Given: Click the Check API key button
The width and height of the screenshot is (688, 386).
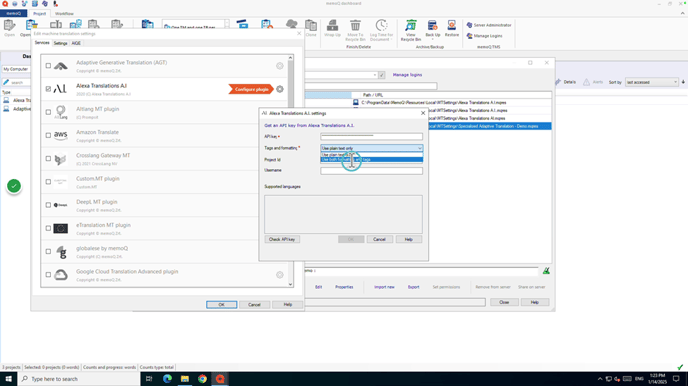Looking at the screenshot, I should point(282,239).
